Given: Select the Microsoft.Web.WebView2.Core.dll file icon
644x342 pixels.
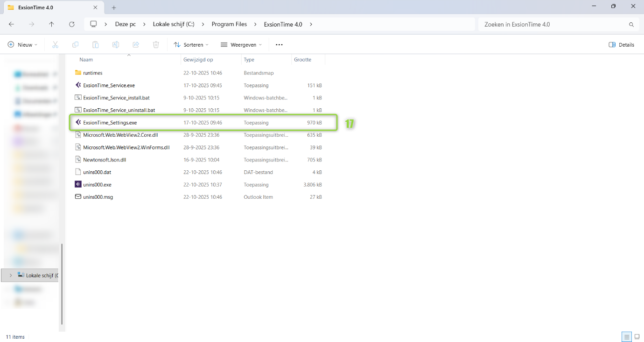Looking at the screenshot, I should (x=78, y=135).
